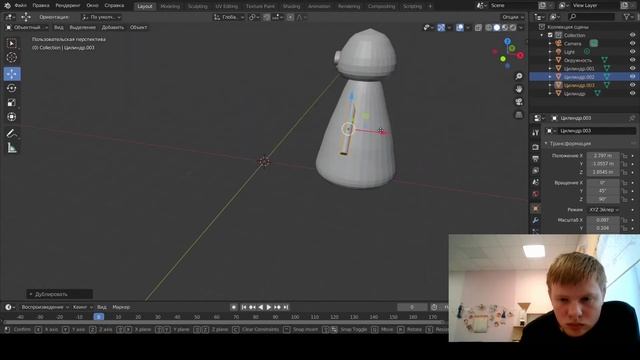Hide Цилиндр.001 in the outliner
This screenshot has width=640, height=360.
(632, 69)
